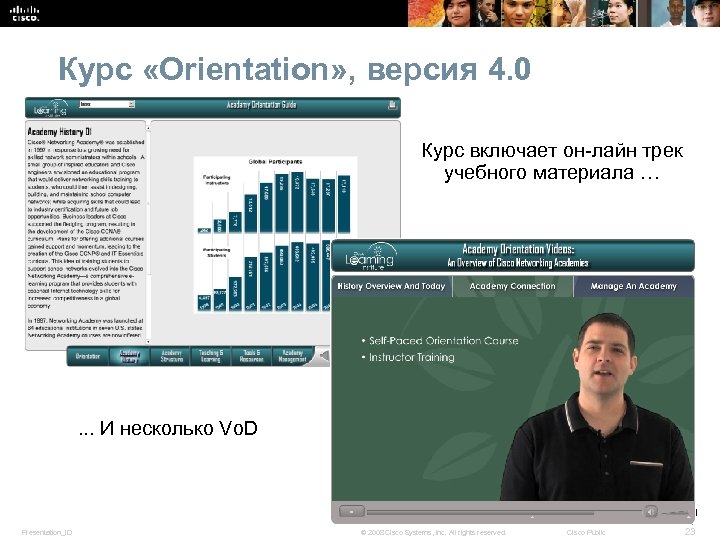
Task: Click the Learning logo in the videos header
Action: tap(370, 257)
